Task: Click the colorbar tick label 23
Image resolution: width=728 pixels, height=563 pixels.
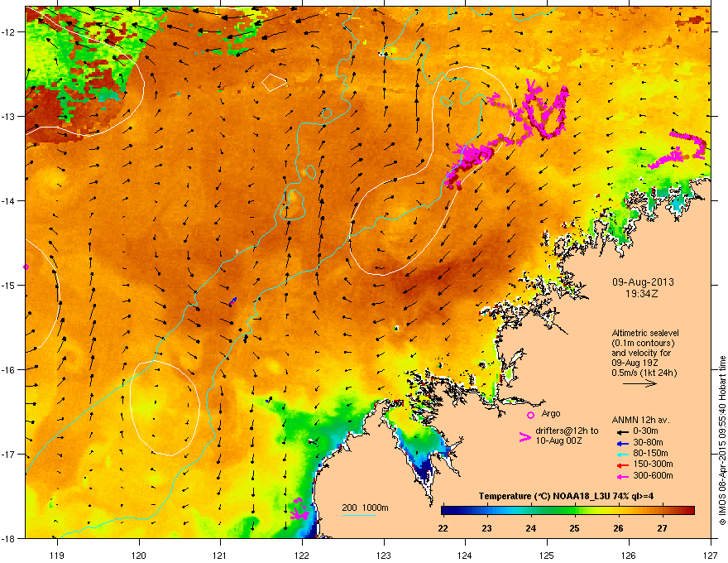Action: point(486,528)
